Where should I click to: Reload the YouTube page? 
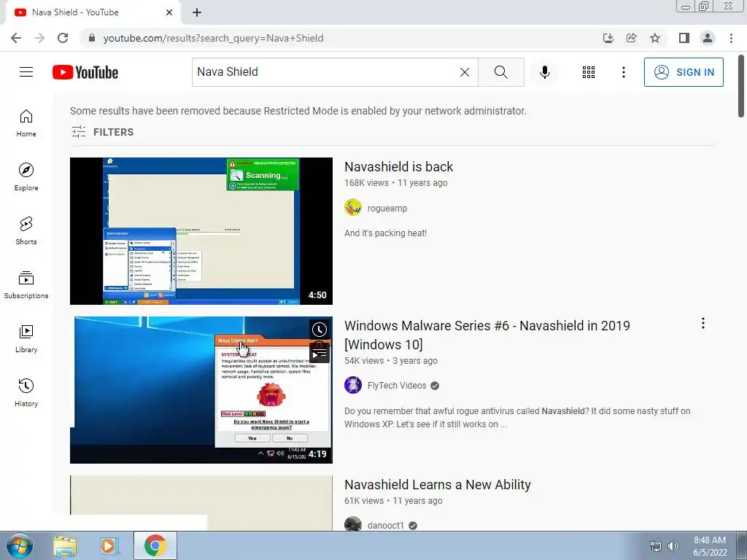pos(63,38)
